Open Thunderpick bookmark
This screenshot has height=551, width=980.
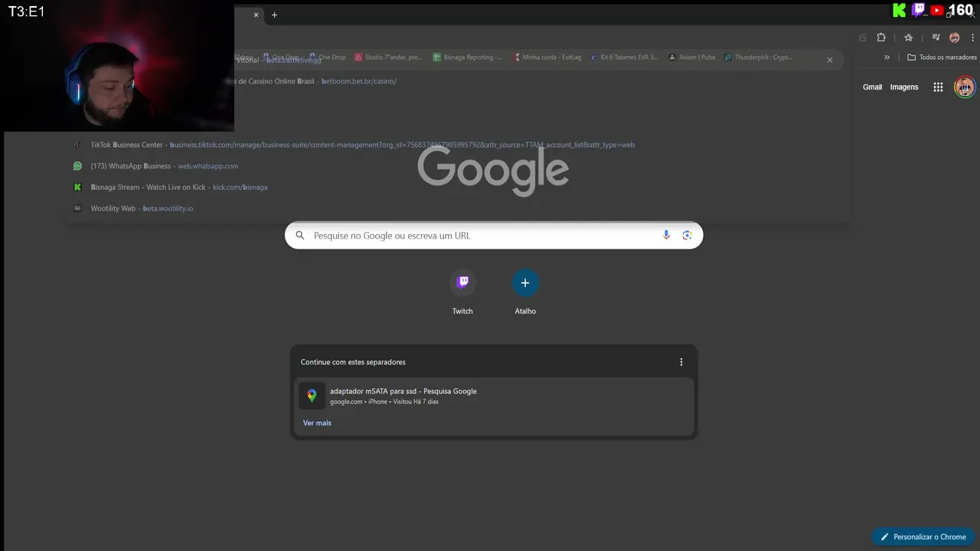click(x=758, y=57)
